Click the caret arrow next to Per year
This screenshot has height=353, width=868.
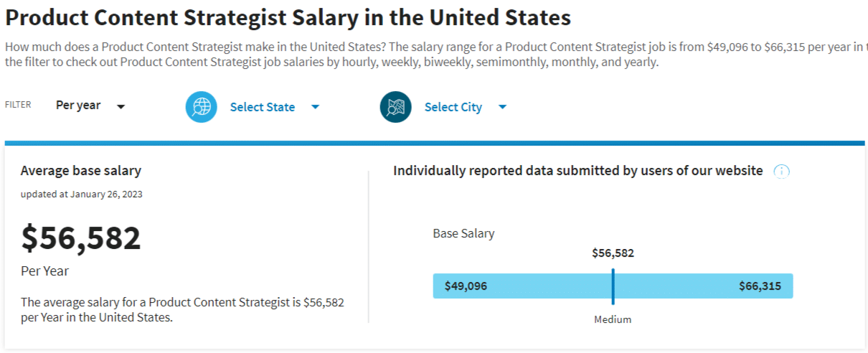pyautogui.click(x=121, y=107)
